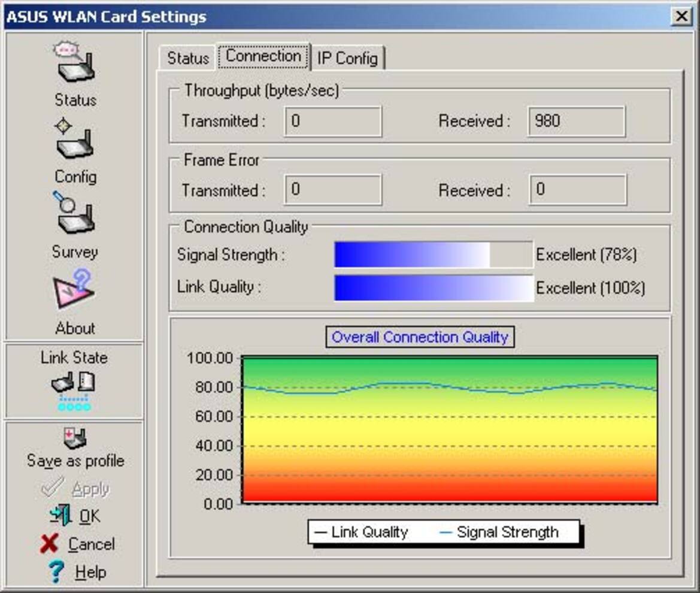
Task: Click the Signal Strength legend entry
Action: [x=499, y=533]
